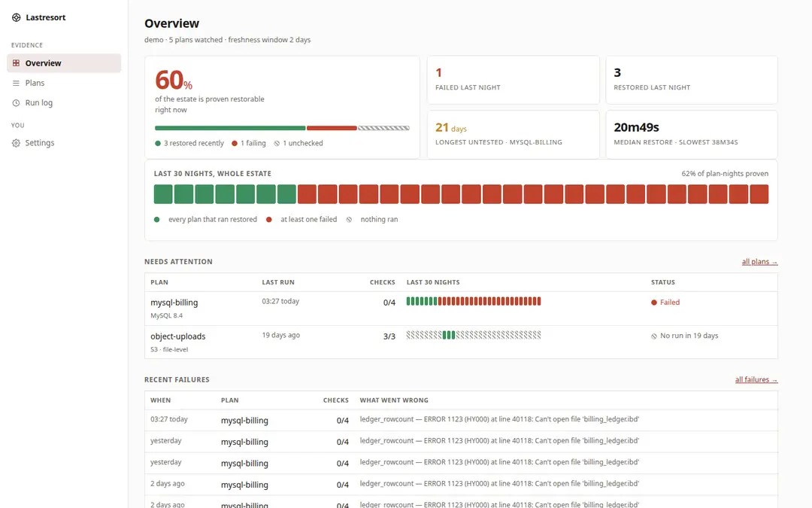Image resolution: width=812 pixels, height=508 pixels.
Task: Click the 3/3 checks value for object-uploads
Action: (389, 336)
